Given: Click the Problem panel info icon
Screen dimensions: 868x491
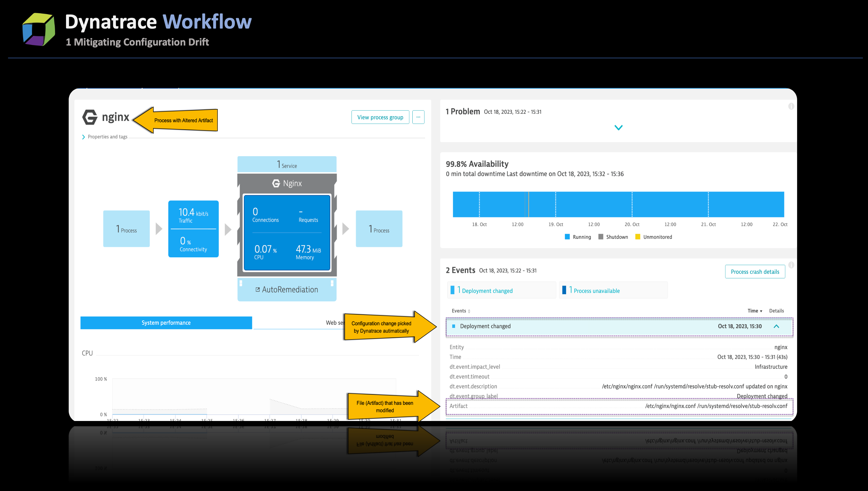Looking at the screenshot, I should 791,107.
